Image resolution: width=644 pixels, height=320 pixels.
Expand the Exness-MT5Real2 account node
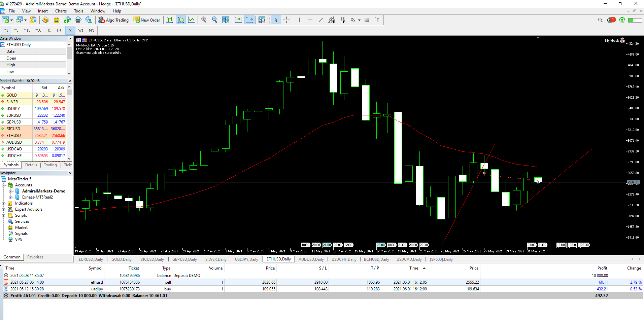point(10,197)
